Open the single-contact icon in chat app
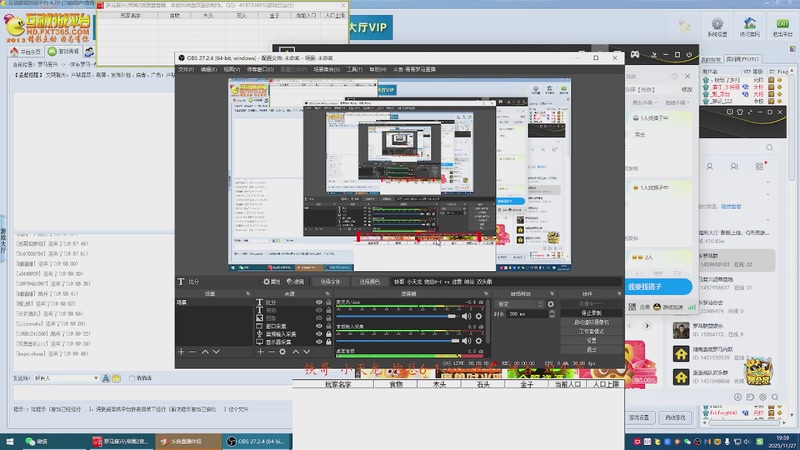800x450 pixels. point(710,167)
